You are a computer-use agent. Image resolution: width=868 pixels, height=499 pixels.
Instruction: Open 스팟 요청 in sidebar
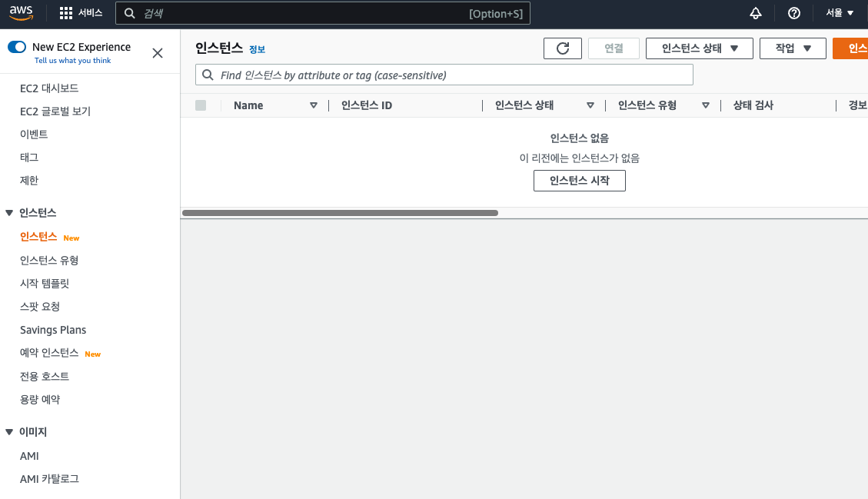click(x=40, y=307)
